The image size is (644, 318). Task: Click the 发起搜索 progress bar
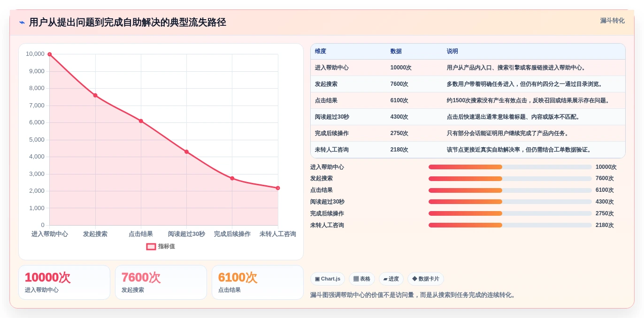(x=510, y=179)
